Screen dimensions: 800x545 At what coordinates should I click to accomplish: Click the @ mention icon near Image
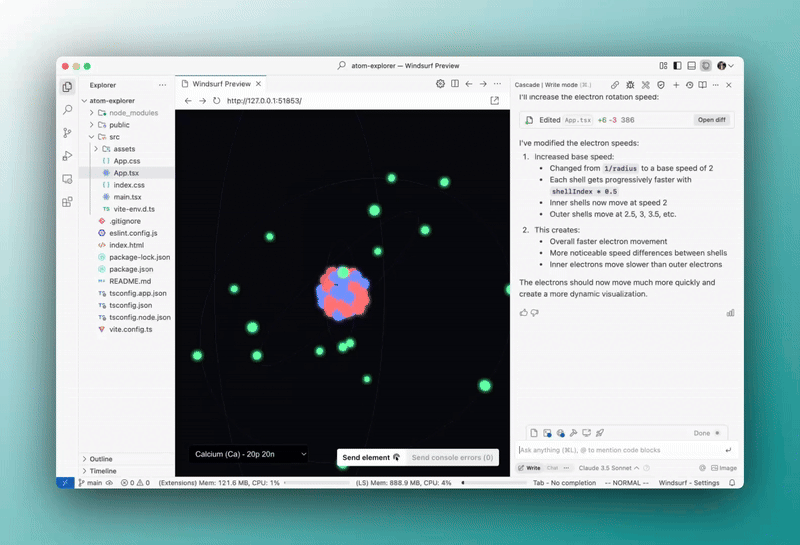pos(702,468)
